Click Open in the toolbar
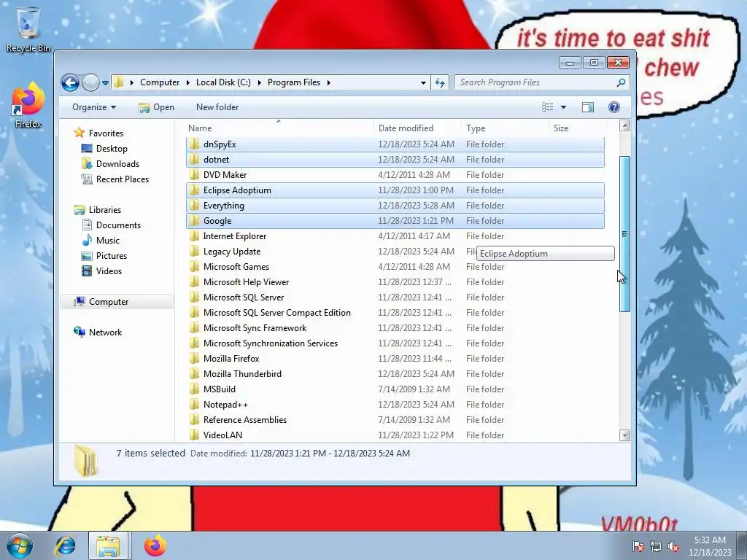Image resolution: width=747 pixels, height=560 pixels. (x=157, y=107)
